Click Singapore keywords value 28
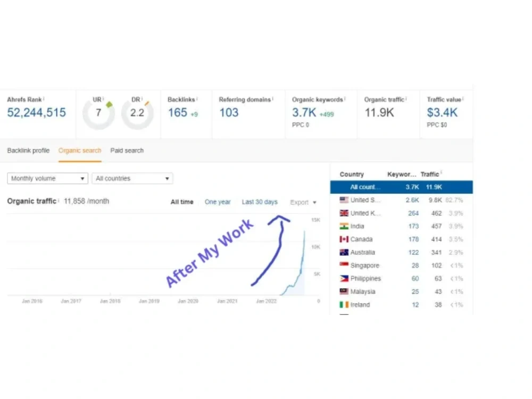 click(415, 265)
